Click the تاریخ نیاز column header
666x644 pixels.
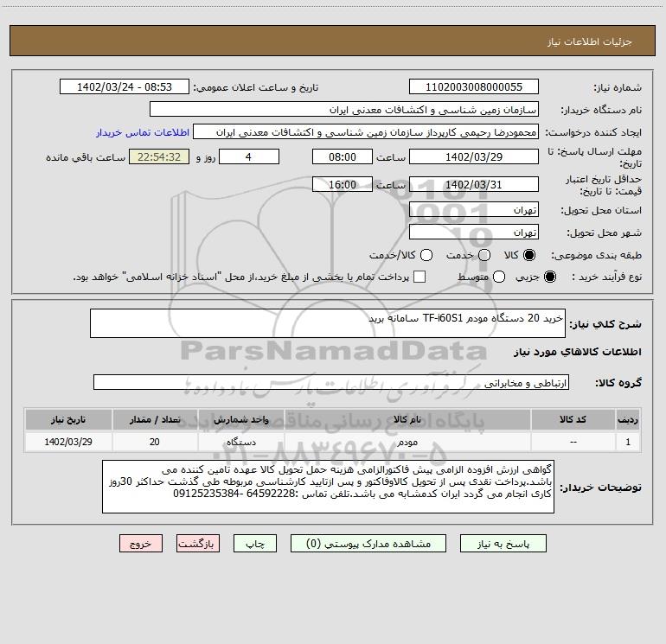tap(68, 419)
